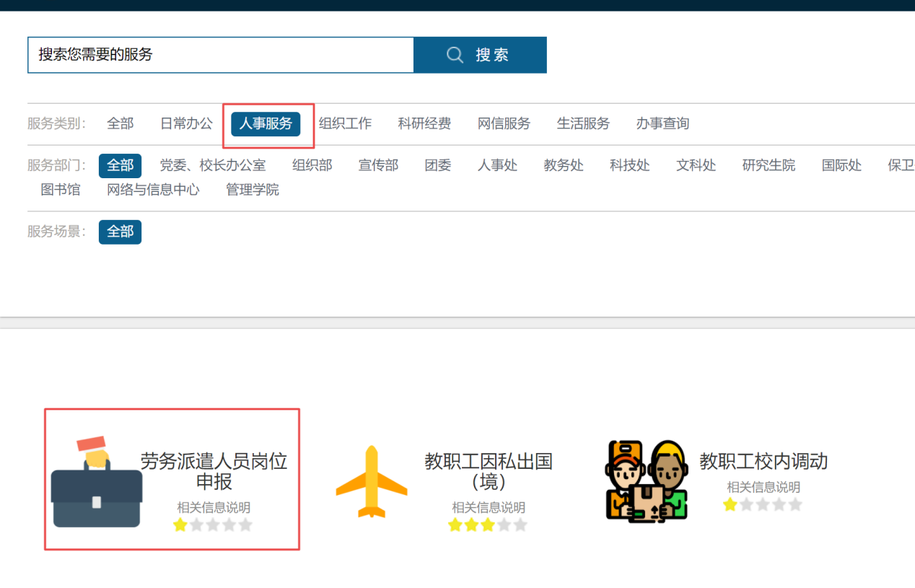Filter by department 网络与信息中心
The image size is (915, 588).
click(x=153, y=190)
